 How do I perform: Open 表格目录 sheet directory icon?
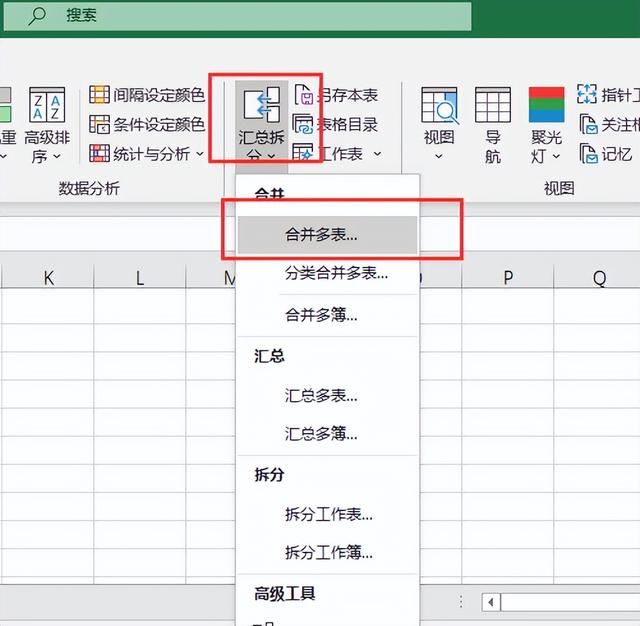[303, 124]
